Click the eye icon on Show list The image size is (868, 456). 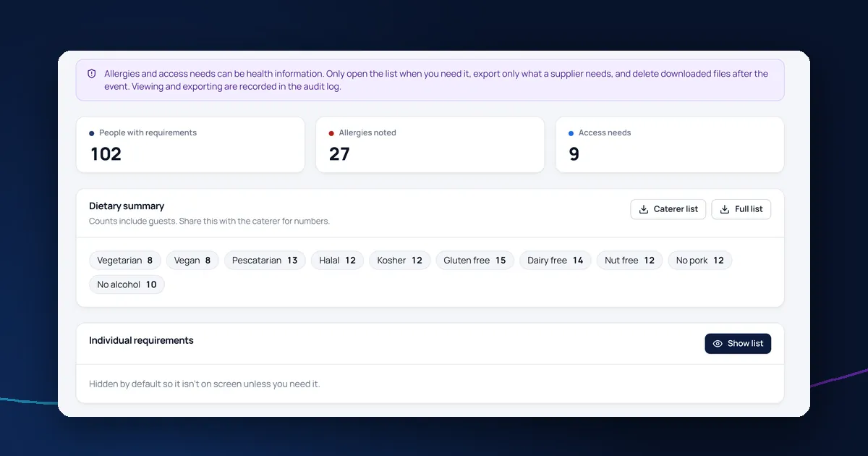tap(718, 344)
